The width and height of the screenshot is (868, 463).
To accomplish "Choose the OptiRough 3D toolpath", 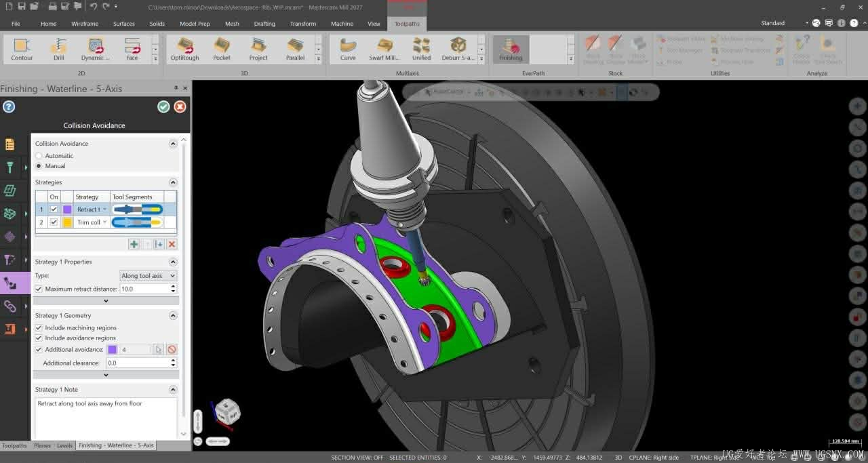I will click(x=184, y=49).
